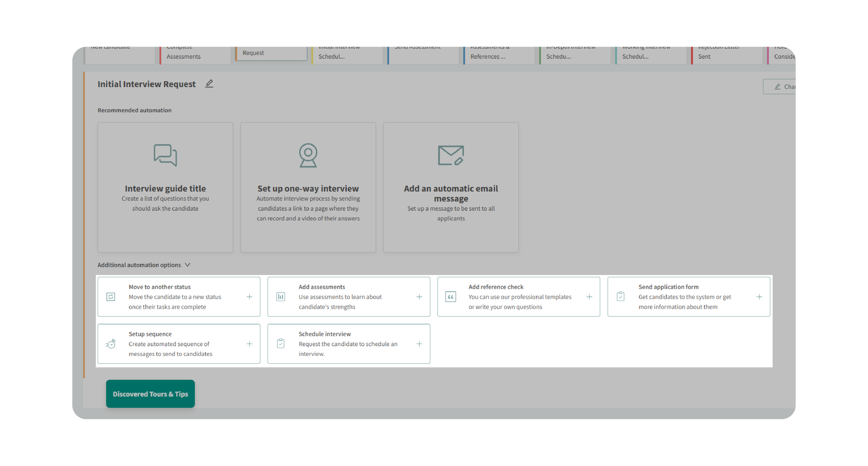Screen dimensions: 868x466
Task: Click plus icon on Send application form
Action: click(x=759, y=297)
